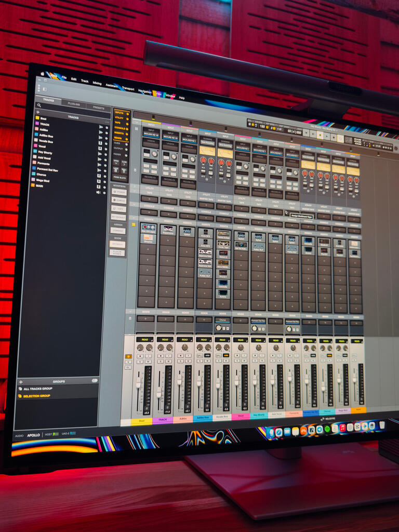Screen dimensions: 399x532
Task: Open READ automation dropdown on Hey Shorty channel
Action: click(x=258, y=340)
